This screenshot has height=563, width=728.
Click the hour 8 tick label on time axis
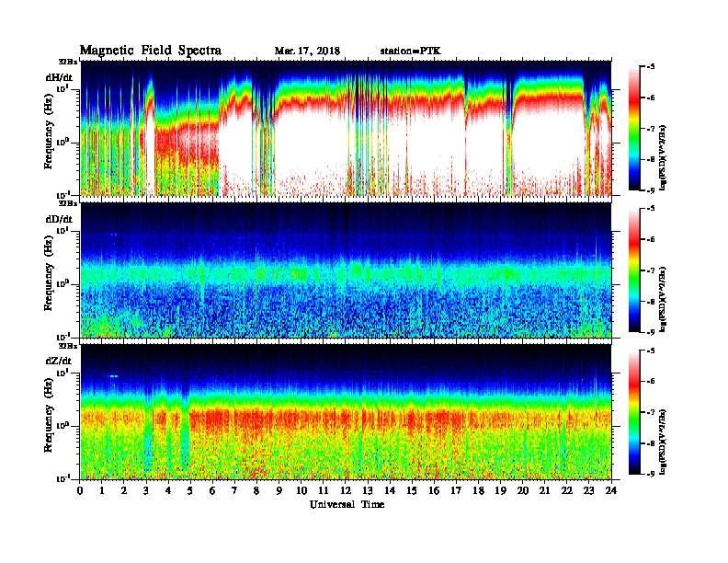pos(256,490)
